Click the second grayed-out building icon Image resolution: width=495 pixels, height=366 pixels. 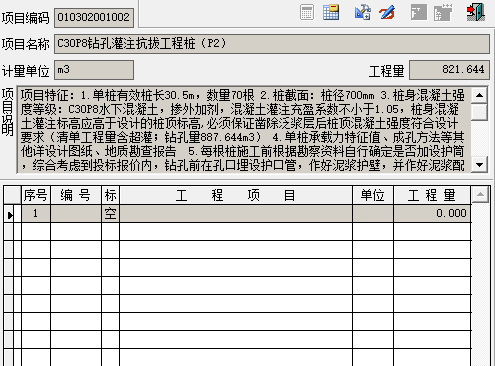(443, 13)
